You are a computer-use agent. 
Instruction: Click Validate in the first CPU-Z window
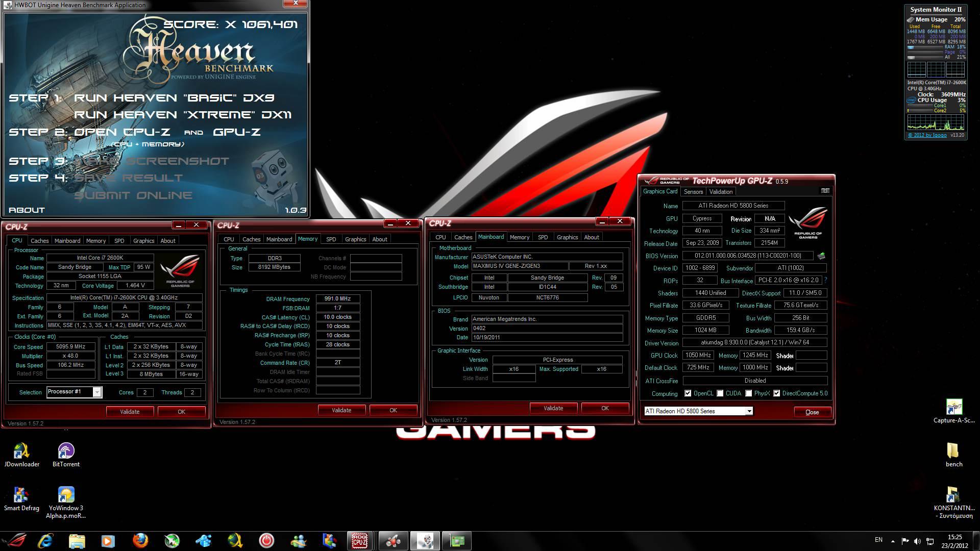click(130, 412)
